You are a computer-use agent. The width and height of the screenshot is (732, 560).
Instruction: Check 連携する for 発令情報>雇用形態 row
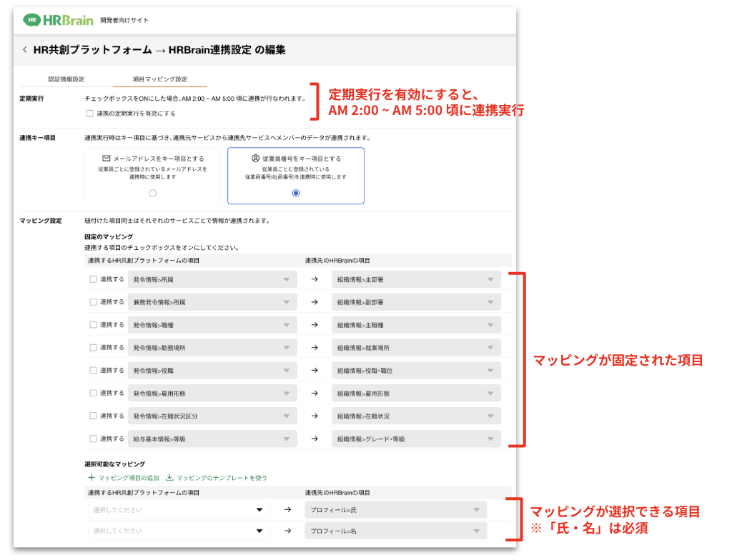(93, 393)
